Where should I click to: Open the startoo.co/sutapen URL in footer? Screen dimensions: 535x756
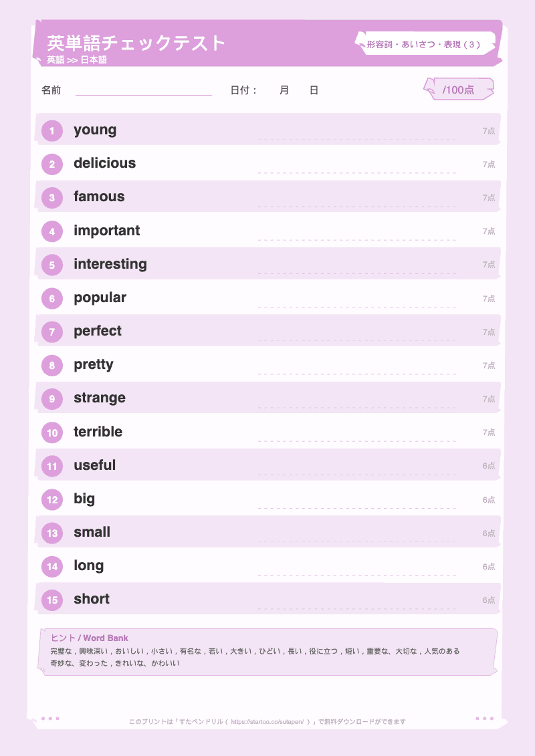pyautogui.click(x=267, y=722)
